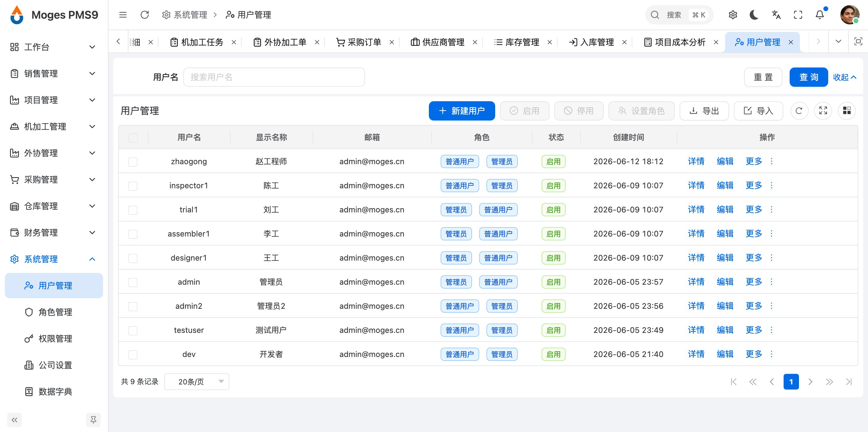Click the page refresh icon in header
Image resolution: width=868 pixels, height=432 pixels.
coord(145,15)
